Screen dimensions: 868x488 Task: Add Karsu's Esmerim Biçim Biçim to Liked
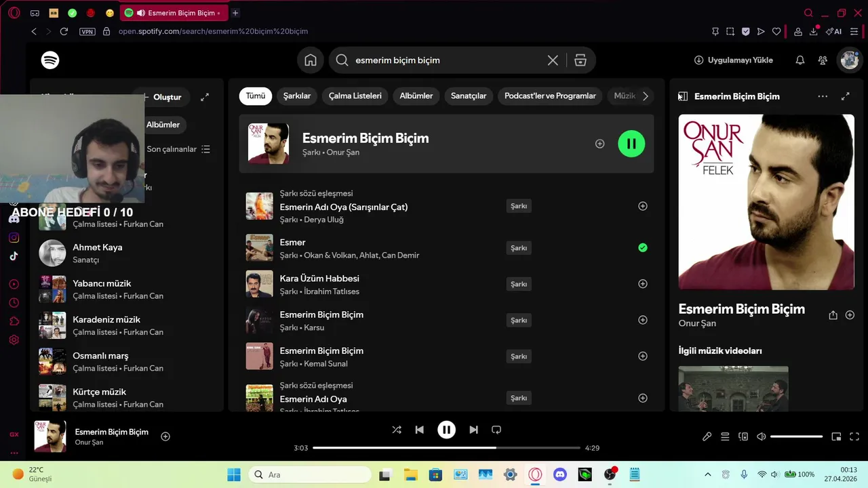click(x=643, y=320)
